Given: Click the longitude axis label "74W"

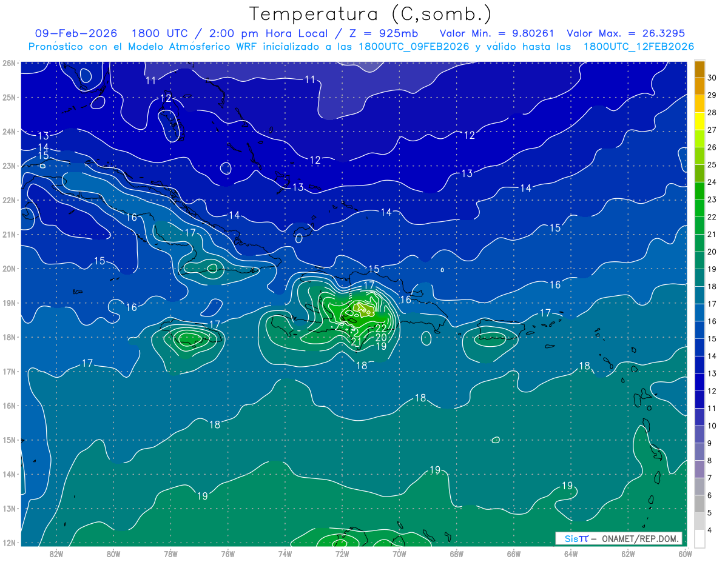Looking at the screenshot, I should click(x=285, y=554).
